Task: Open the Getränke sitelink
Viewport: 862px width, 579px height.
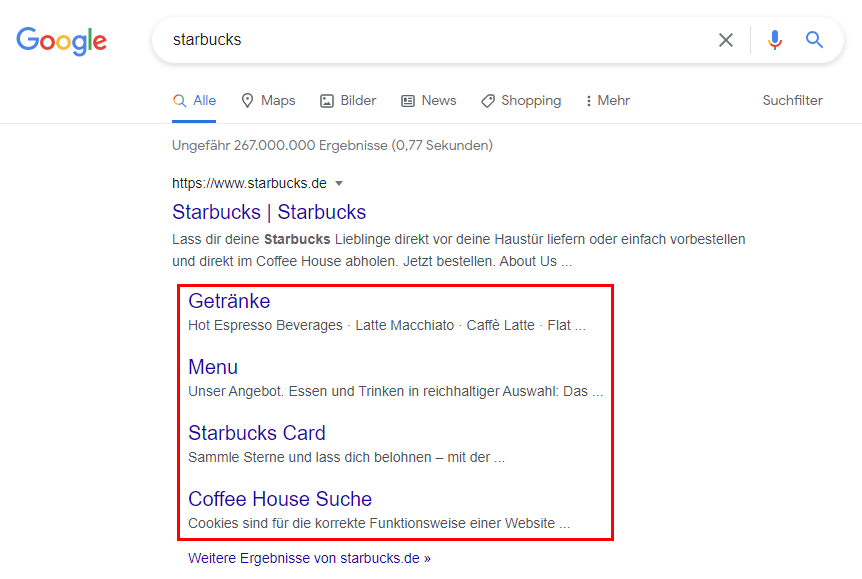Action: coord(229,301)
